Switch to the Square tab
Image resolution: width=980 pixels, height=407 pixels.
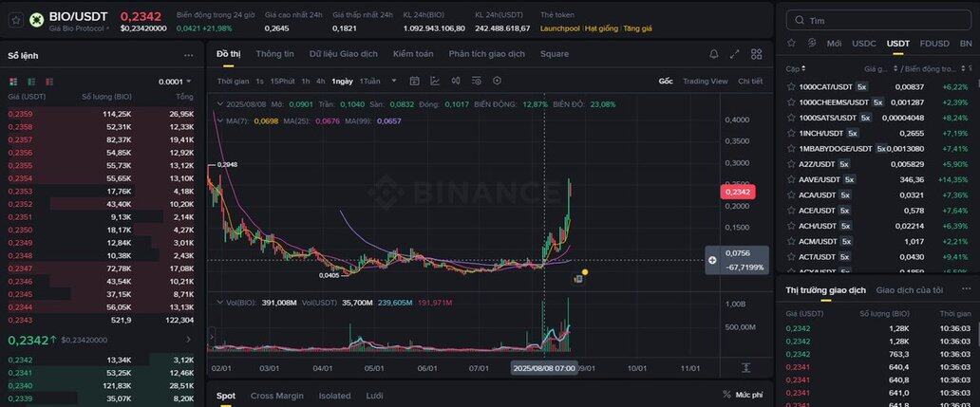[x=555, y=54]
